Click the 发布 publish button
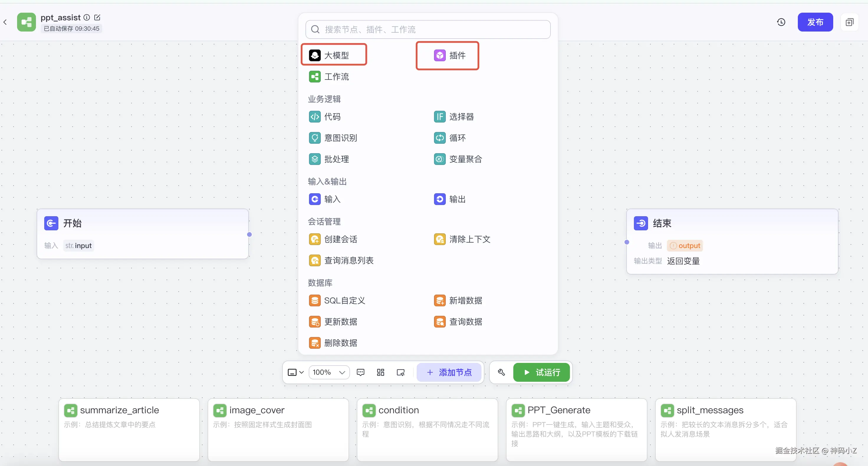868x466 pixels. [815, 22]
